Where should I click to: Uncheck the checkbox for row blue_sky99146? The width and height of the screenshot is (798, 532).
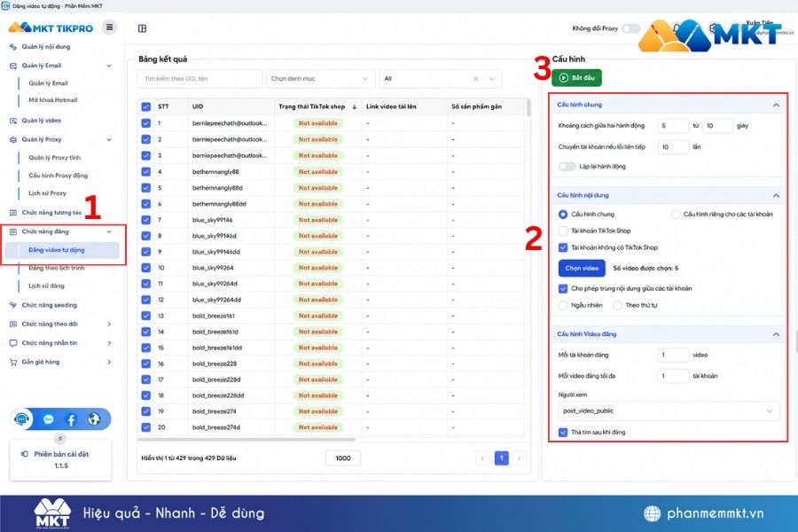(146, 220)
